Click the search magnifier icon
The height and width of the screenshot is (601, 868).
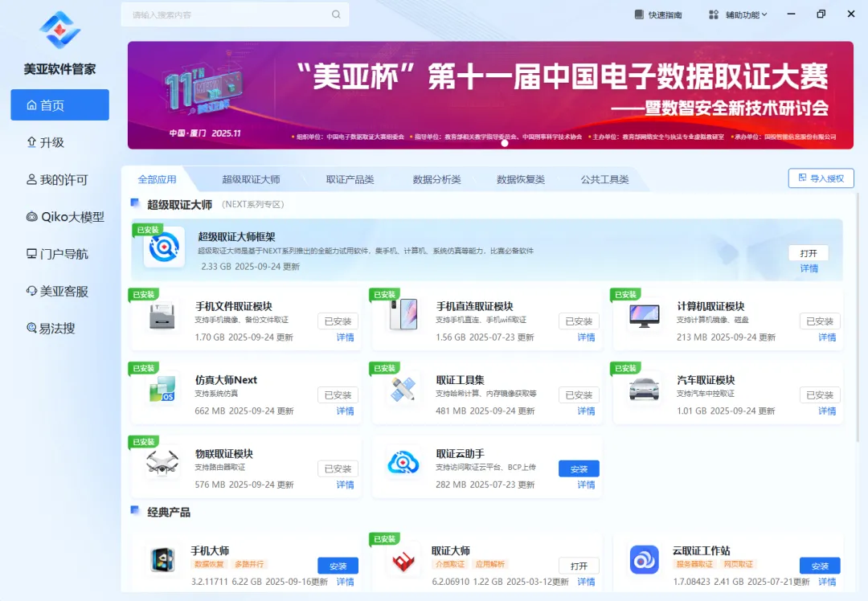pyautogui.click(x=336, y=14)
